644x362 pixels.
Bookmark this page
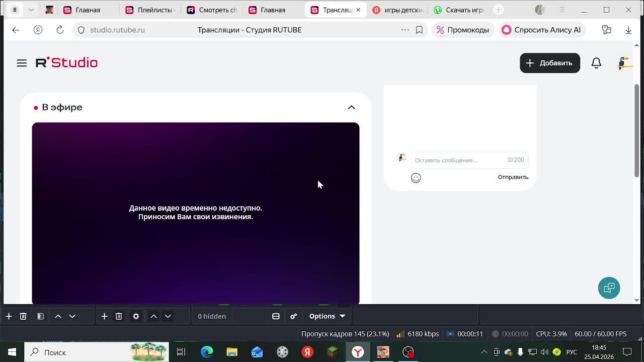click(419, 30)
